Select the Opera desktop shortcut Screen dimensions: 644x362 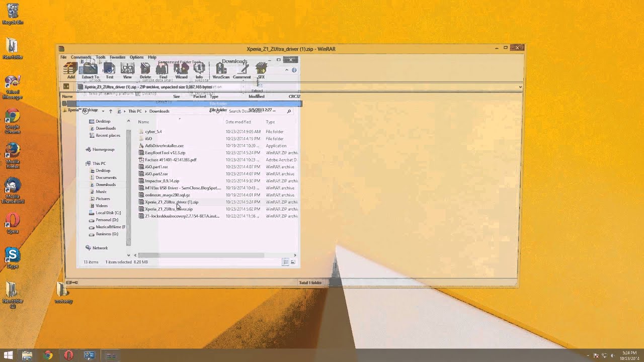13,223
